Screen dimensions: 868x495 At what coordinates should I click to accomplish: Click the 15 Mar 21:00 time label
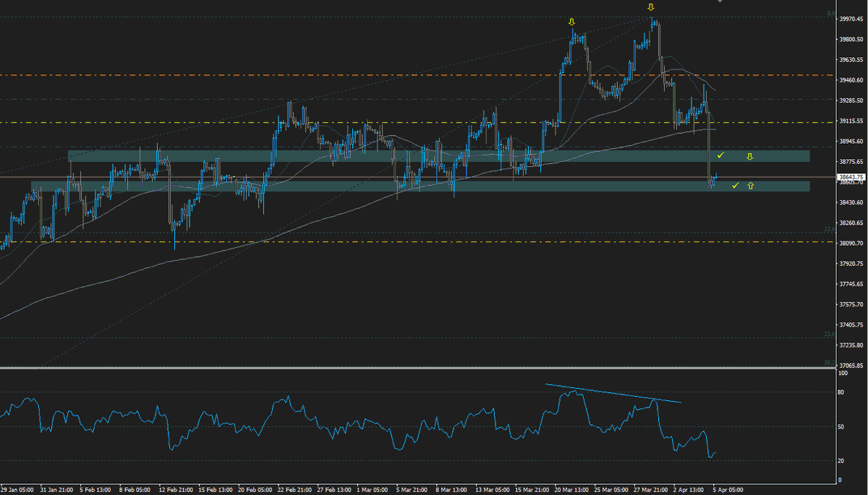click(532, 490)
